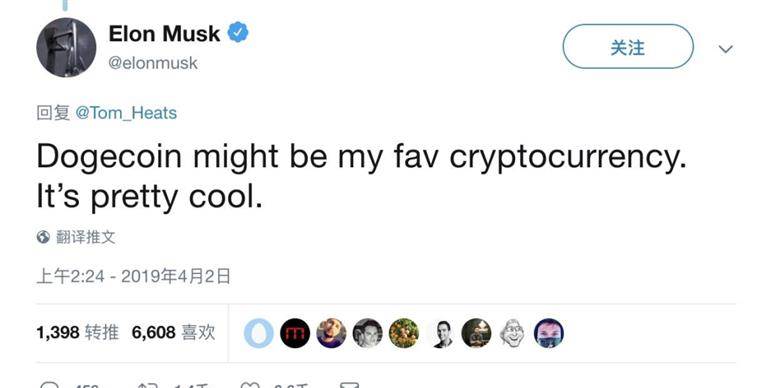780x388 pixels.
Task: Open the red-letter black avatar liker
Action: [x=295, y=333]
